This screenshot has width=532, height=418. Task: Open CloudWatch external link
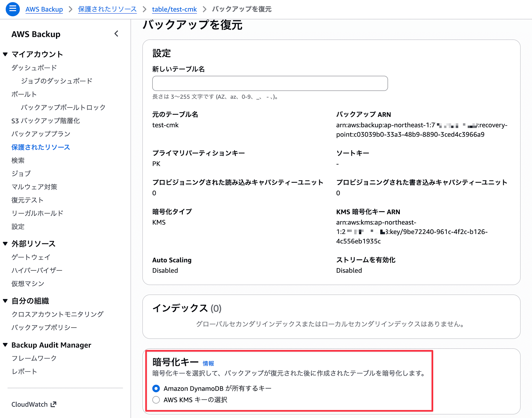34,404
